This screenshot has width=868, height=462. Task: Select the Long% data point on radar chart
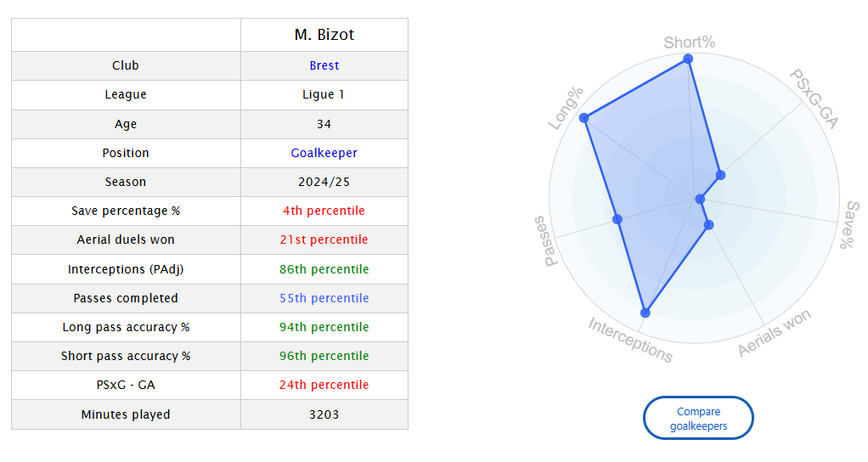[584, 118]
